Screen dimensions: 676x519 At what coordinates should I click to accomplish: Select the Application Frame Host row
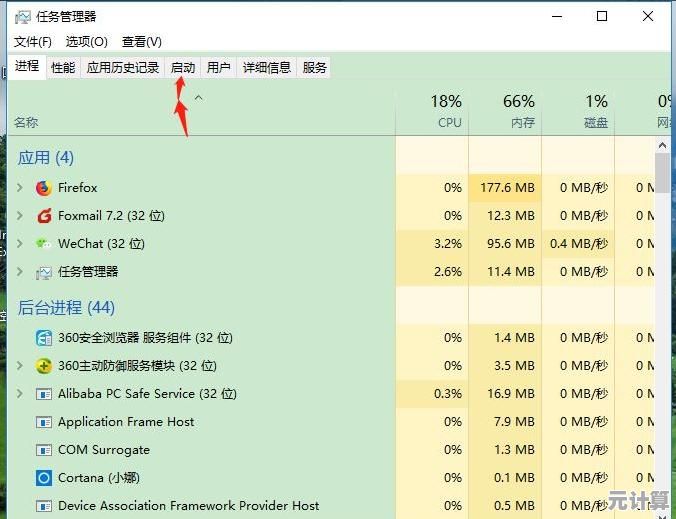coord(126,422)
